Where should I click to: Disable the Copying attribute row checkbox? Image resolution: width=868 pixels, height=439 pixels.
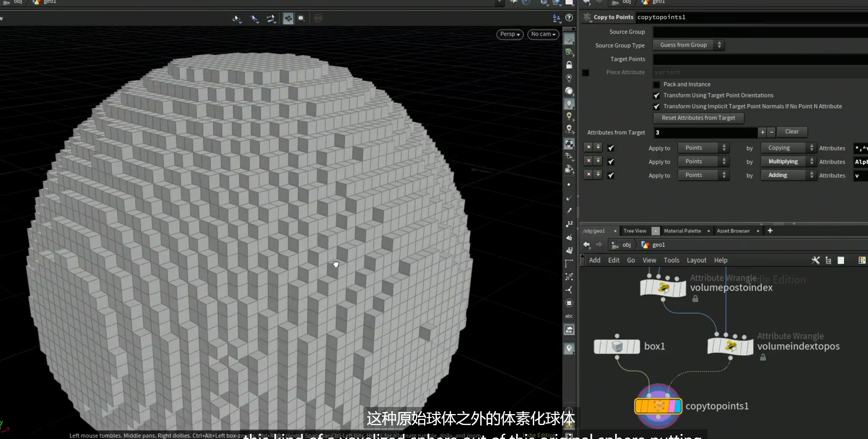click(611, 148)
